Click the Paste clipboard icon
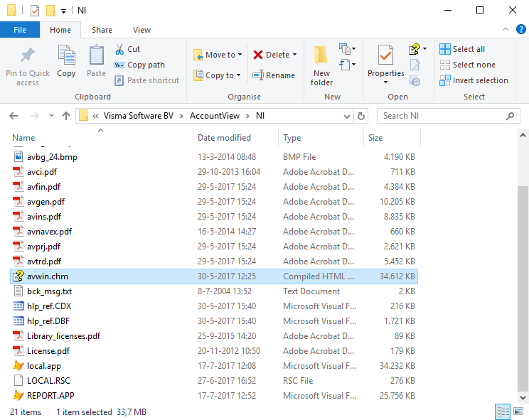The image size is (529, 420). pyautogui.click(x=97, y=55)
